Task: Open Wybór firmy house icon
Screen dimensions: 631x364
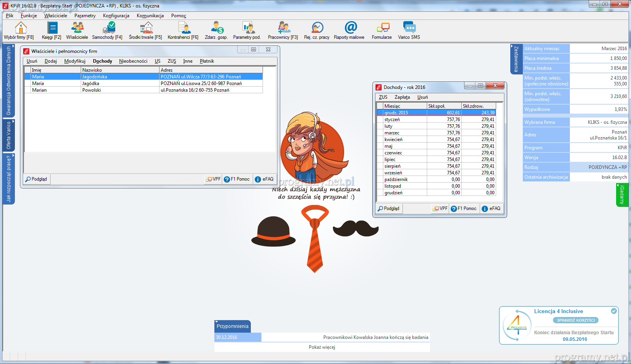Action: point(20,28)
